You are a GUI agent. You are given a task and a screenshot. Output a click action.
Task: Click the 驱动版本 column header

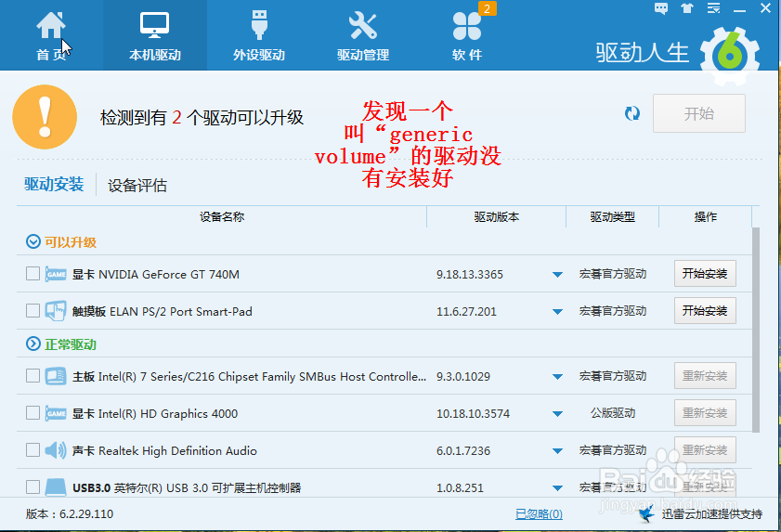497,216
